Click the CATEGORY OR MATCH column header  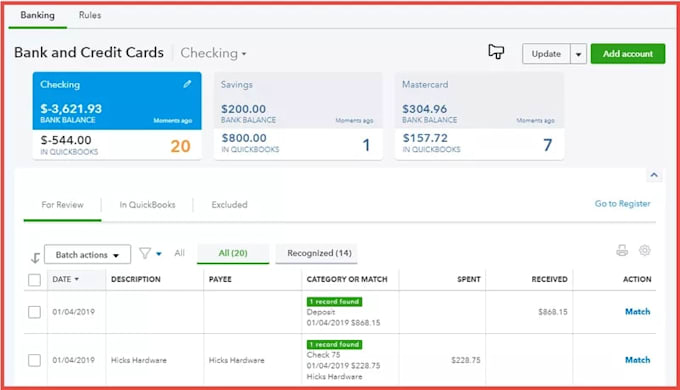click(x=347, y=279)
